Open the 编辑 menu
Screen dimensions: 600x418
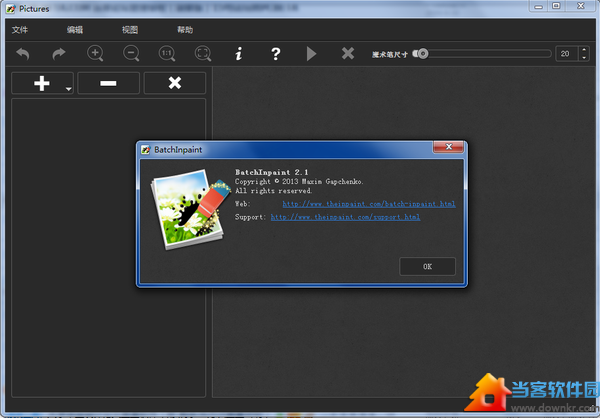tap(75, 30)
